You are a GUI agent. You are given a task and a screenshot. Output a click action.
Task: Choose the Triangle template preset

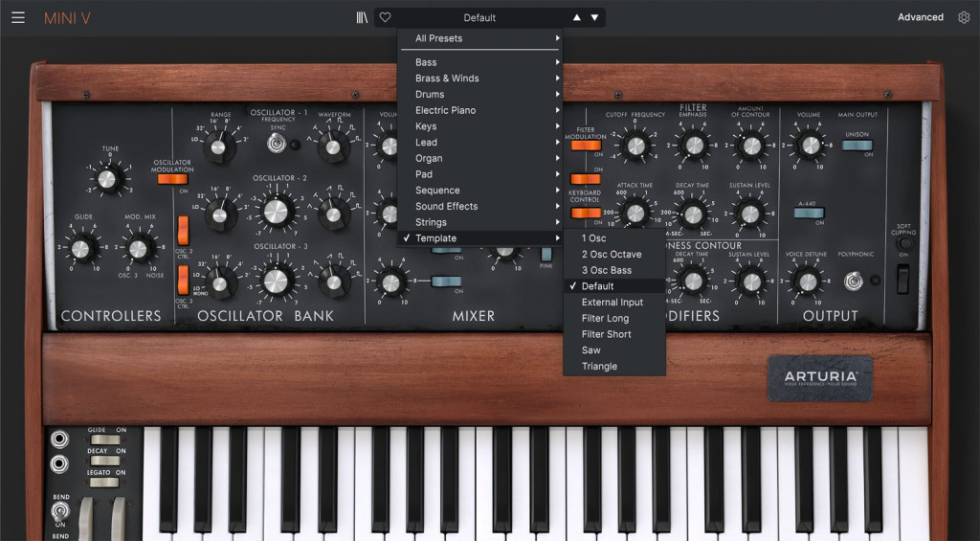614,367
